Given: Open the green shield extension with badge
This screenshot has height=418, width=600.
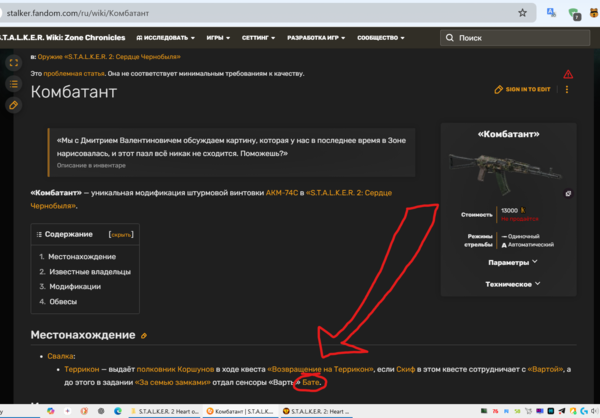Looking at the screenshot, I should 574,14.
